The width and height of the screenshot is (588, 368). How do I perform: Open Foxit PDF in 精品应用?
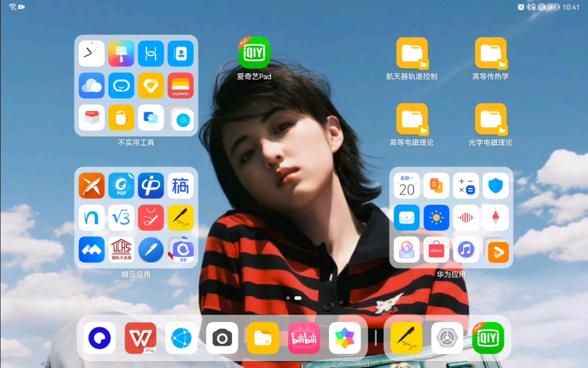121,186
